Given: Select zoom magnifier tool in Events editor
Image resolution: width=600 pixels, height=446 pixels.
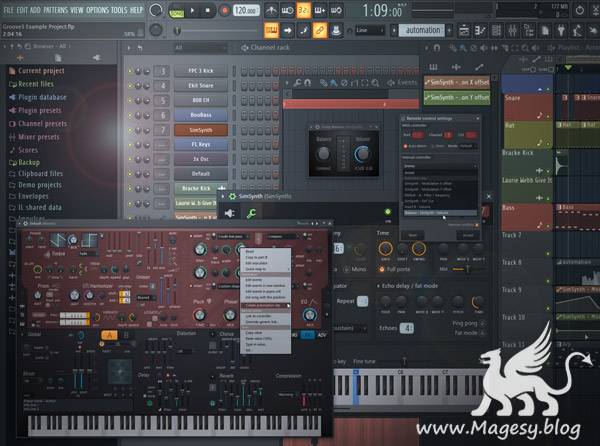Looking at the screenshot, I should (x=375, y=82).
